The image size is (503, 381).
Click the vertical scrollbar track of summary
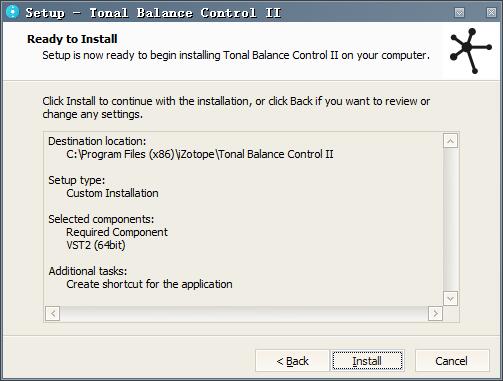(x=450, y=220)
